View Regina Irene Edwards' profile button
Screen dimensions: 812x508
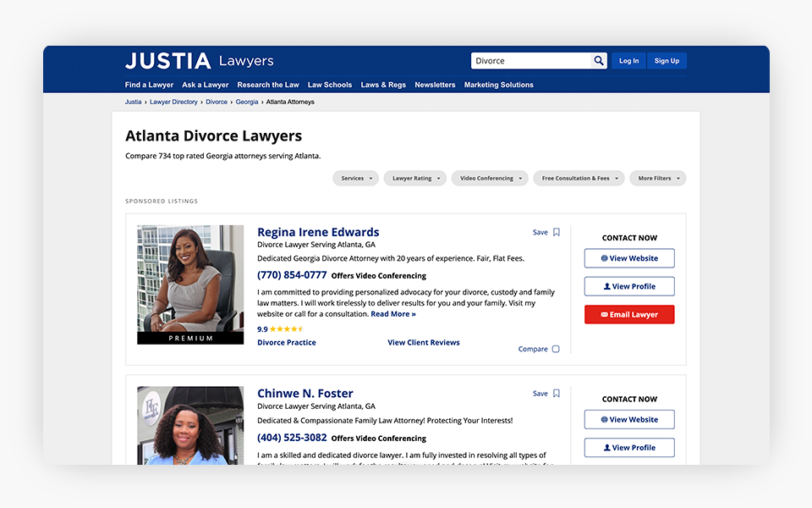628,286
